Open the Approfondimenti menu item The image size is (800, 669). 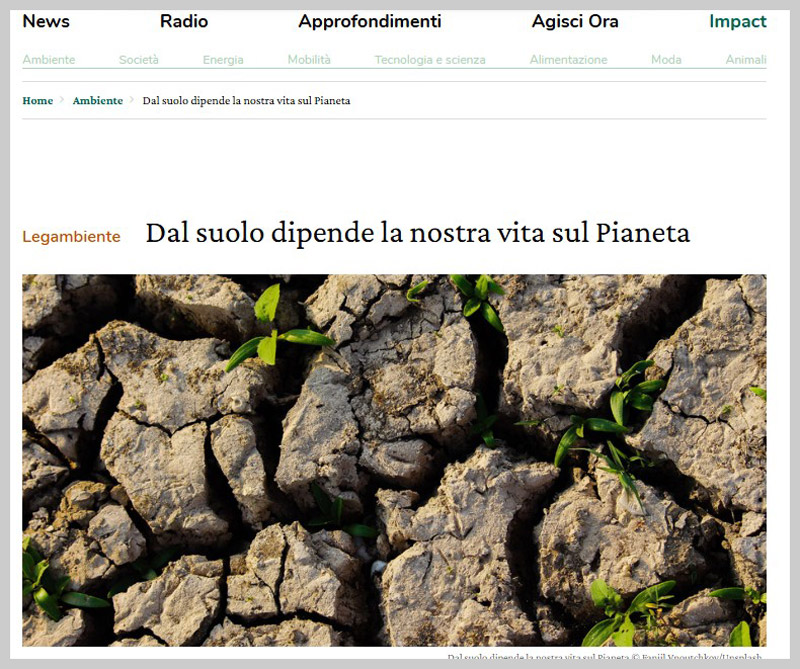[369, 22]
